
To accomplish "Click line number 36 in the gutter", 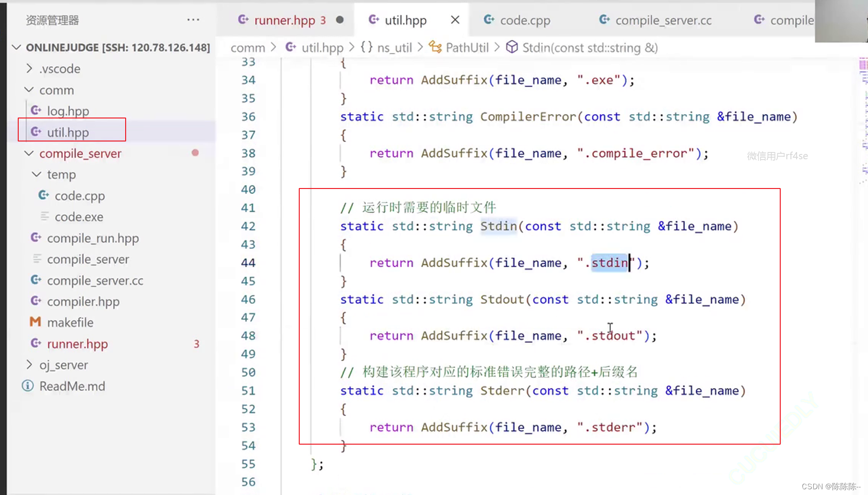I will pos(248,117).
